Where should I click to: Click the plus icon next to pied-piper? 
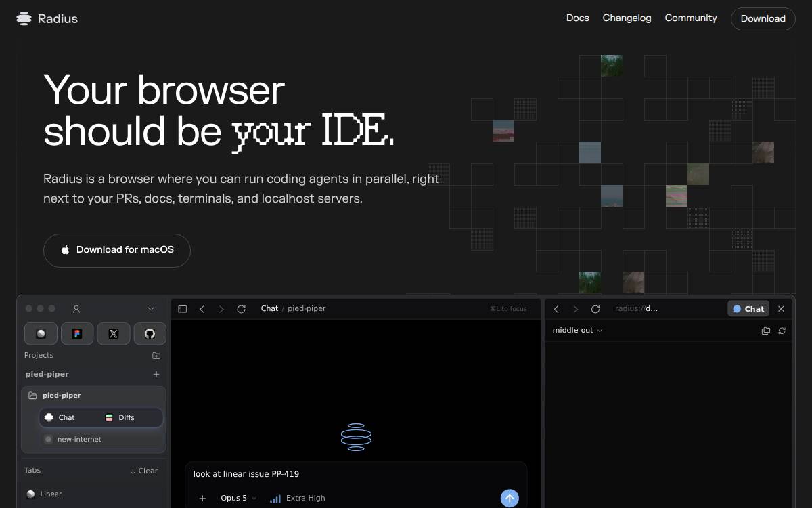[156, 374]
